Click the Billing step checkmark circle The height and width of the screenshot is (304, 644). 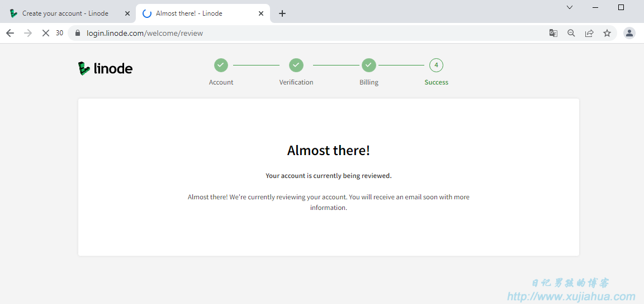click(x=369, y=65)
